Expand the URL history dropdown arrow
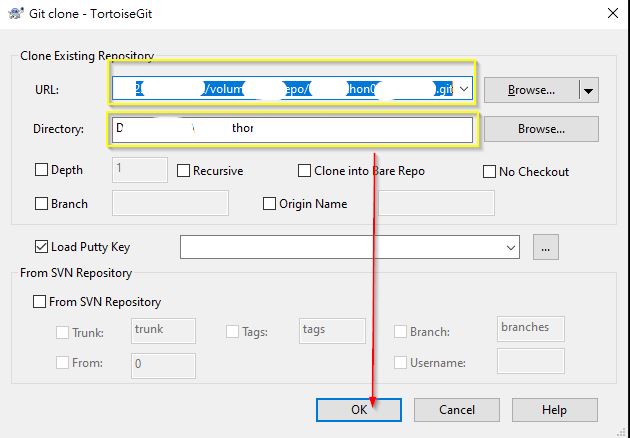The width and height of the screenshot is (630, 438). click(x=464, y=89)
